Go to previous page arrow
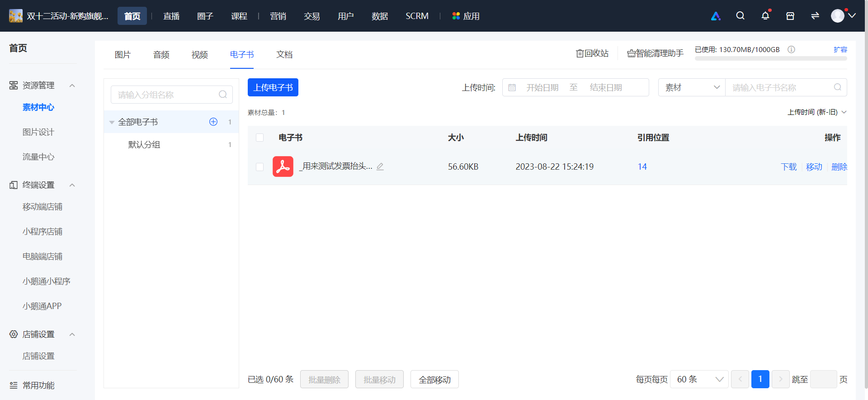The width and height of the screenshot is (868, 400). pos(740,379)
